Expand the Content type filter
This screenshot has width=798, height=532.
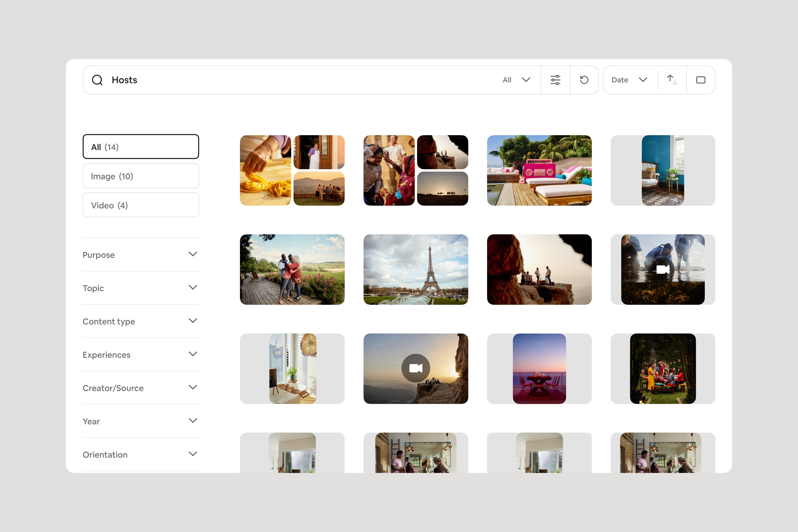click(140, 321)
